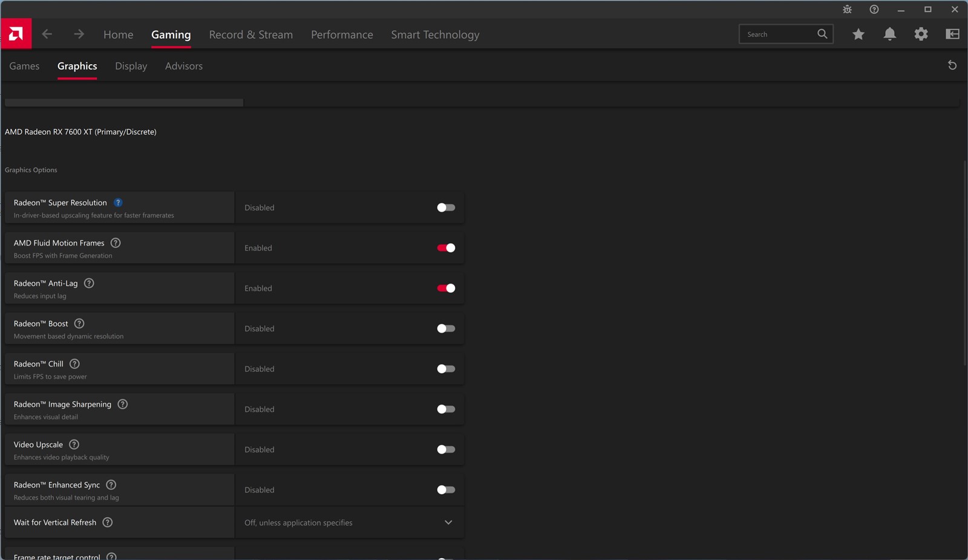Open the Advisors sub-tab

184,66
